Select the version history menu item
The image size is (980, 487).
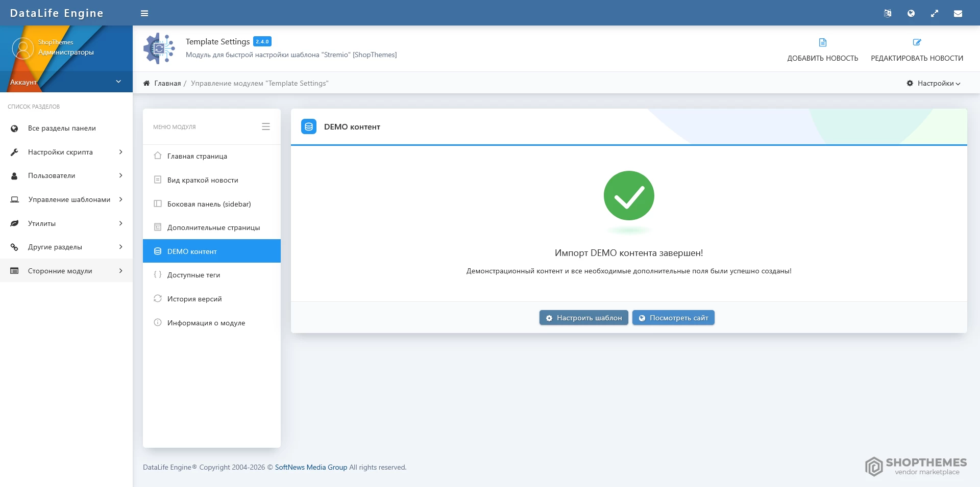click(194, 299)
